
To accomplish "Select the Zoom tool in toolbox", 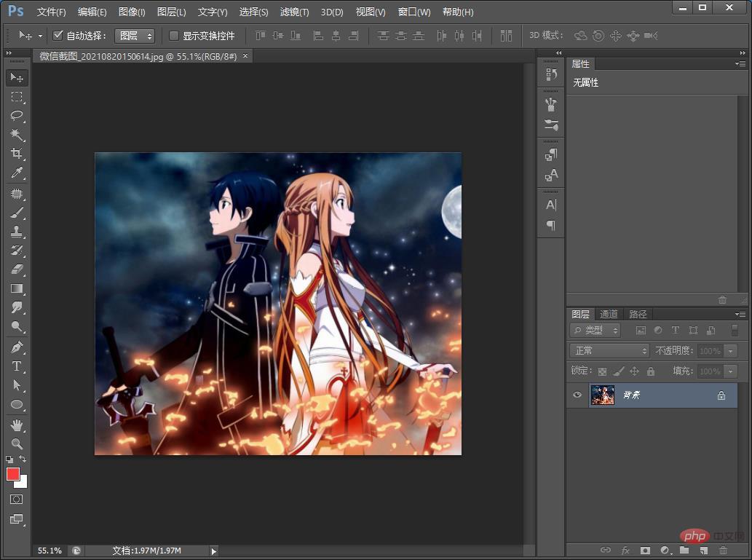I will 17,443.
